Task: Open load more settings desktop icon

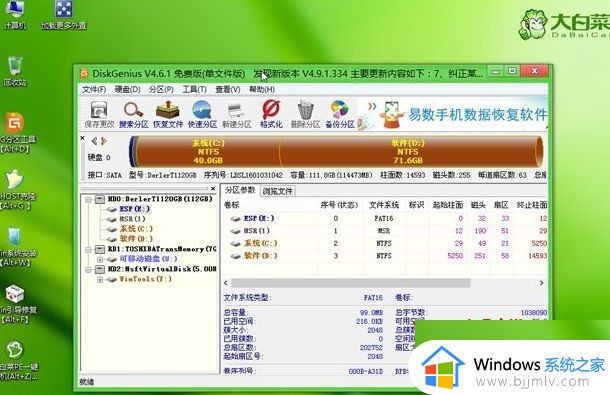Action: [64, 15]
